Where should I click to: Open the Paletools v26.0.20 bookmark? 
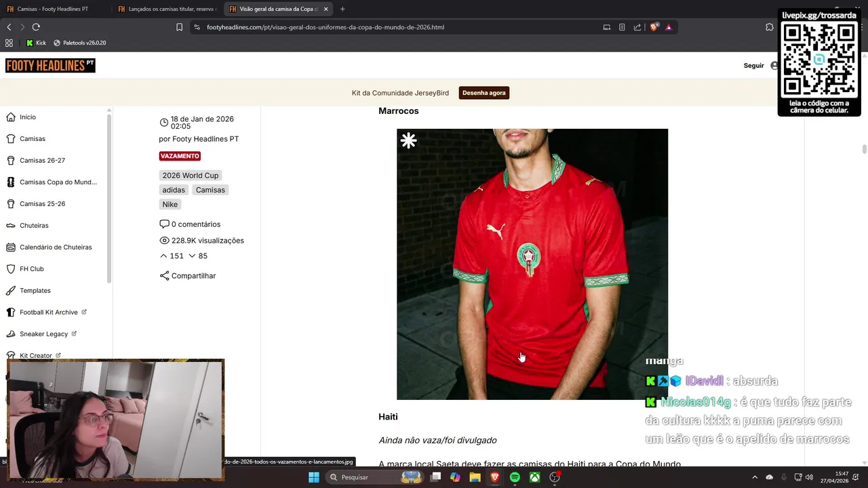pyautogui.click(x=79, y=43)
